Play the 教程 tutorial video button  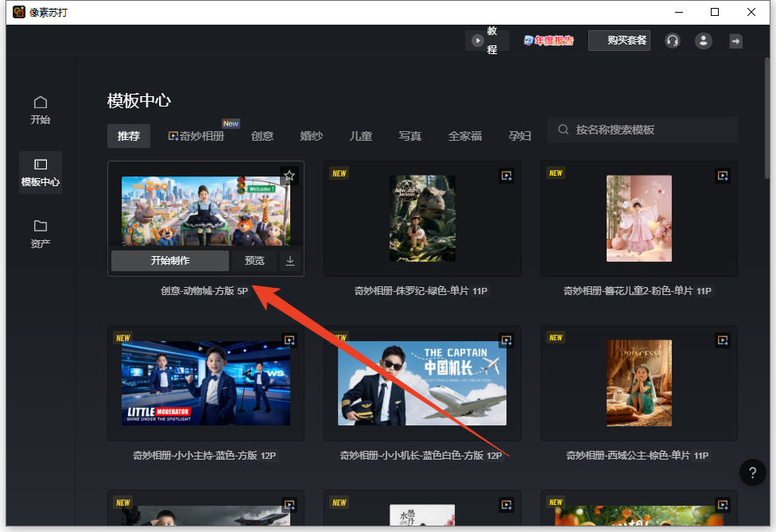pyautogui.click(x=487, y=41)
